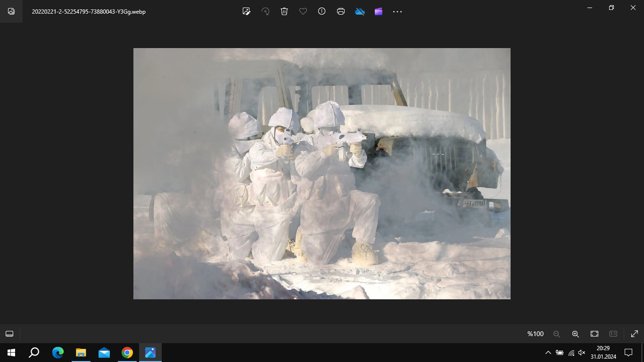Click the %100 zoom level text

point(536,334)
